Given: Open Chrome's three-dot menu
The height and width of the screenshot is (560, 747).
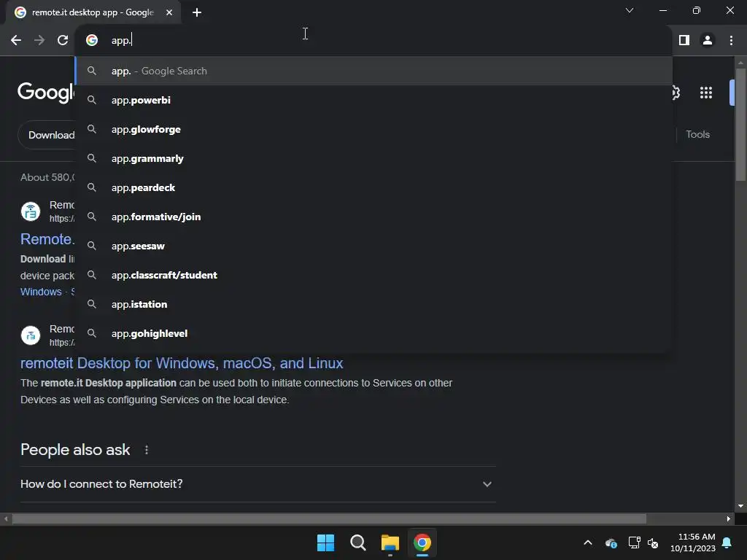Looking at the screenshot, I should 731,41.
